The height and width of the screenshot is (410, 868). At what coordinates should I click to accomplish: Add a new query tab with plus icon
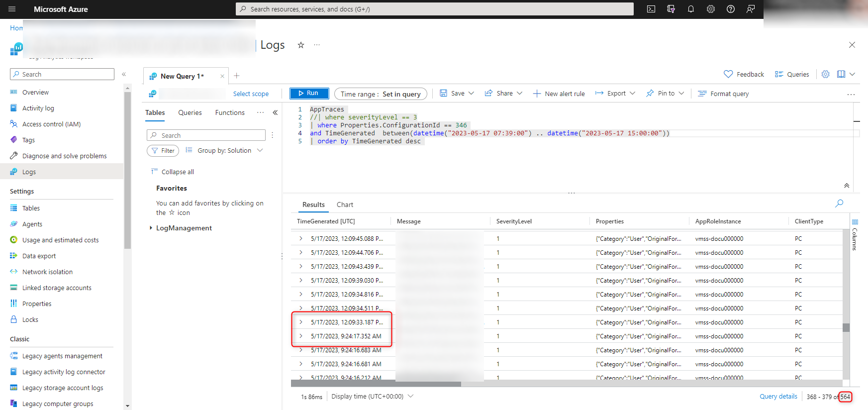coord(237,76)
